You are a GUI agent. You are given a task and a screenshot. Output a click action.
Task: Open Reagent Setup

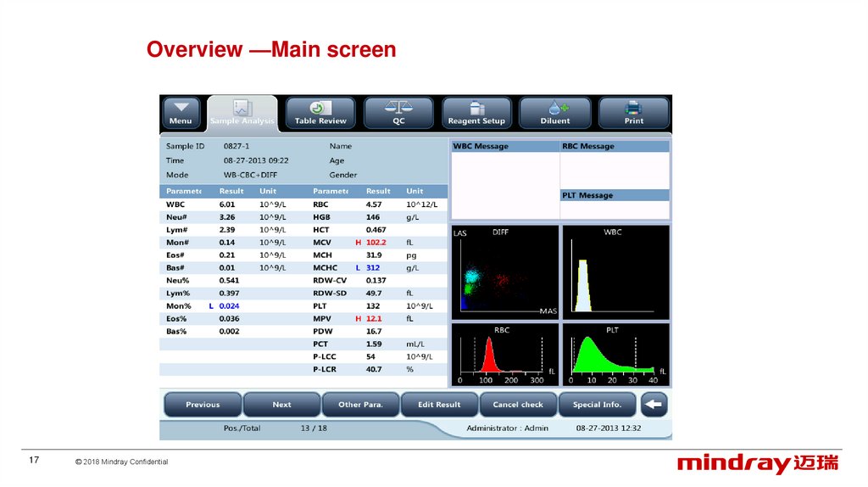pyautogui.click(x=476, y=113)
